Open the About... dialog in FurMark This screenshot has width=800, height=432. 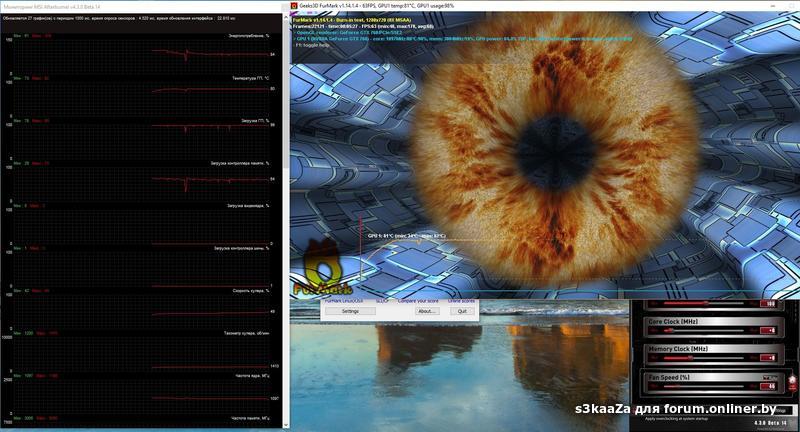[x=426, y=311]
